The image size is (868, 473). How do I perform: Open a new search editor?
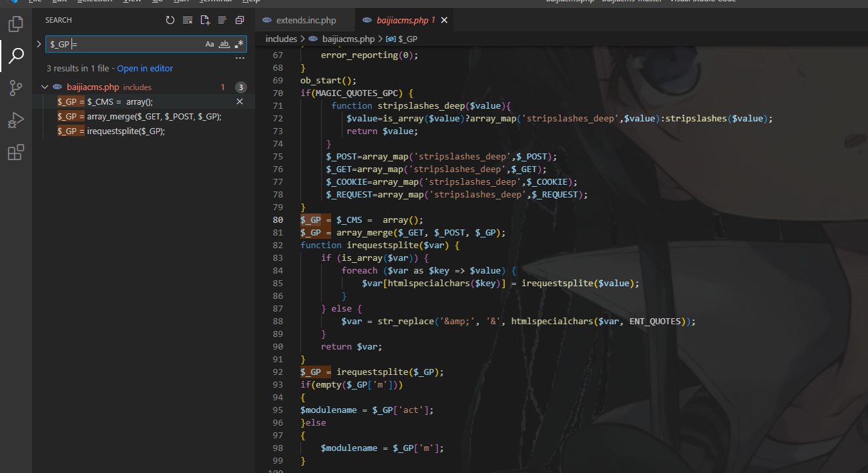coord(205,20)
